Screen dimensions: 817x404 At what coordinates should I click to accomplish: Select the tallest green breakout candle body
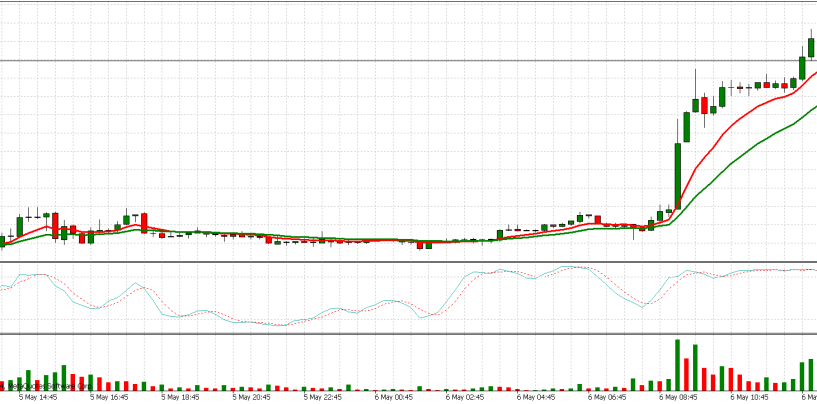678,176
